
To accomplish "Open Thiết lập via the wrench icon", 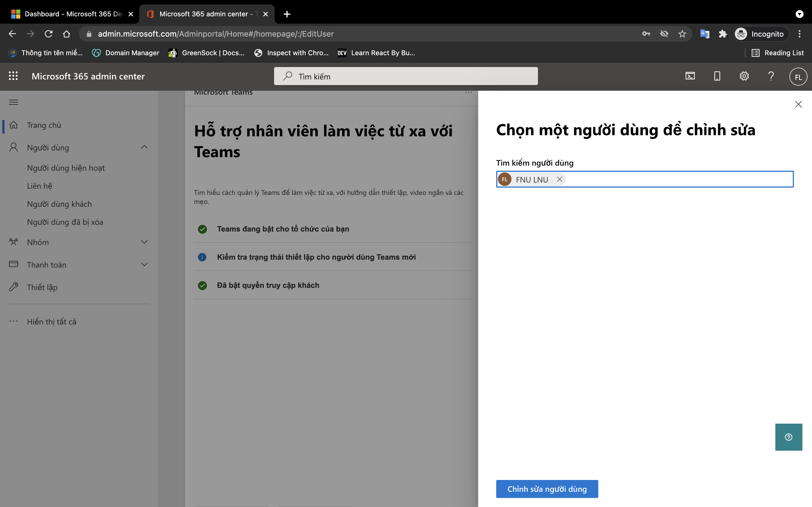I will tap(14, 287).
